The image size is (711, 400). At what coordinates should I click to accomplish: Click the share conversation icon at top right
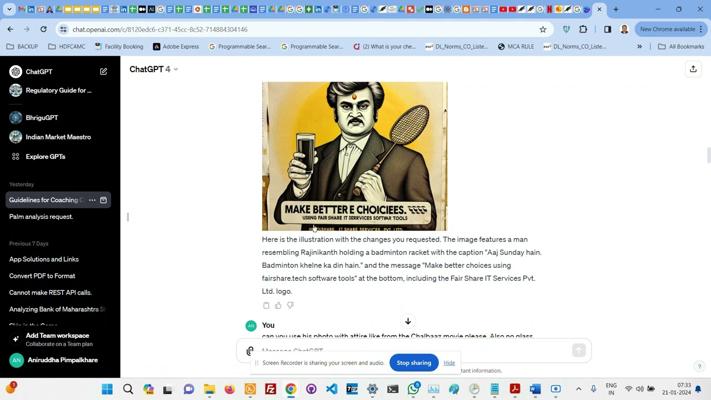693,69
